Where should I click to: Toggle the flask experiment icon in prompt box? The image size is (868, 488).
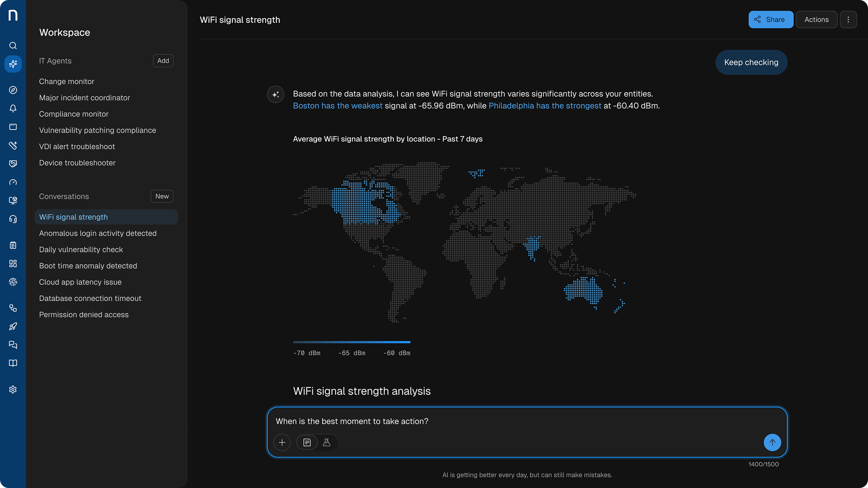pyautogui.click(x=327, y=443)
